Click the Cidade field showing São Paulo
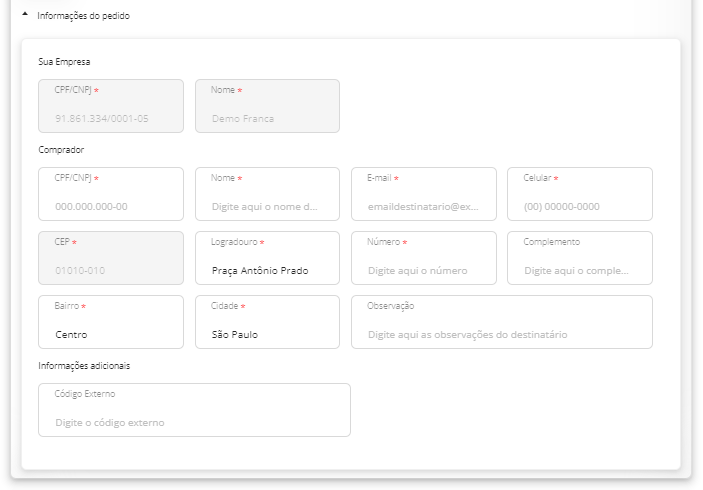 pyautogui.click(x=267, y=322)
